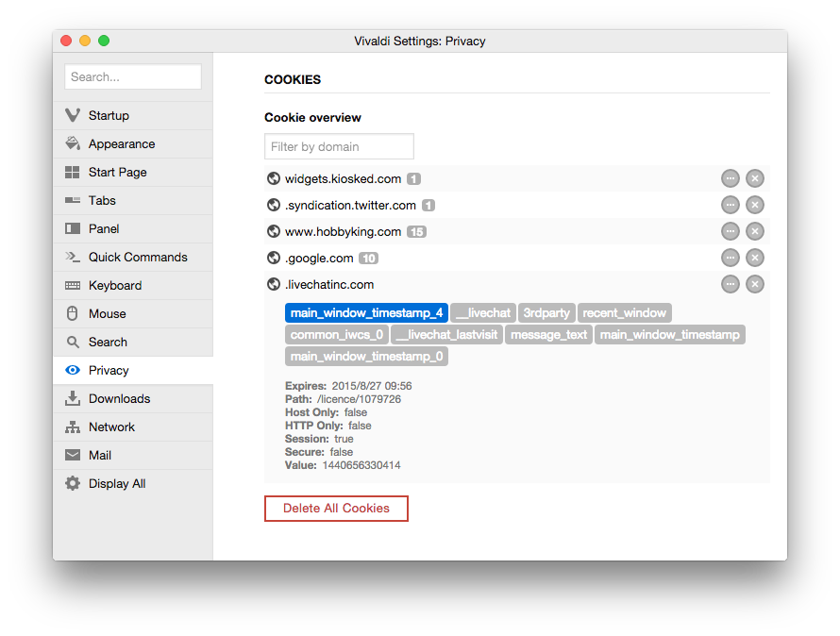Expand cookie details for www.hobbyking.com
This screenshot has width=840, height=636.
(x=731, y=231)
